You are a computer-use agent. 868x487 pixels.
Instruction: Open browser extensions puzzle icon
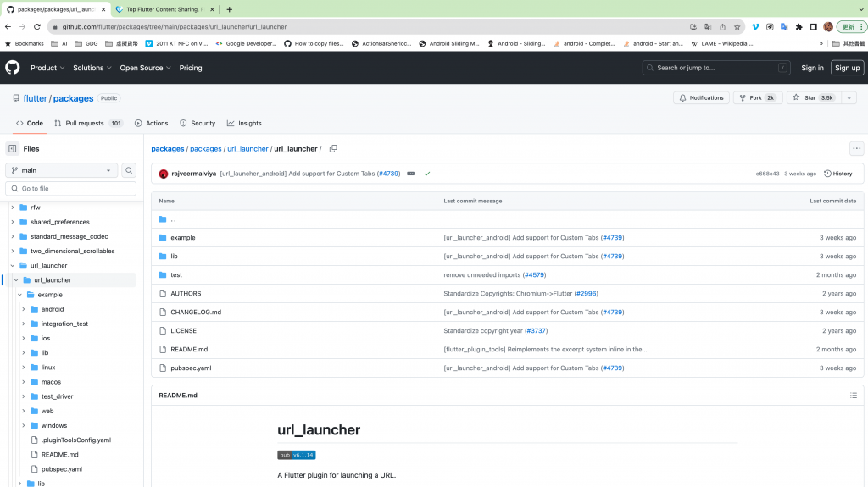click(798, 26)
